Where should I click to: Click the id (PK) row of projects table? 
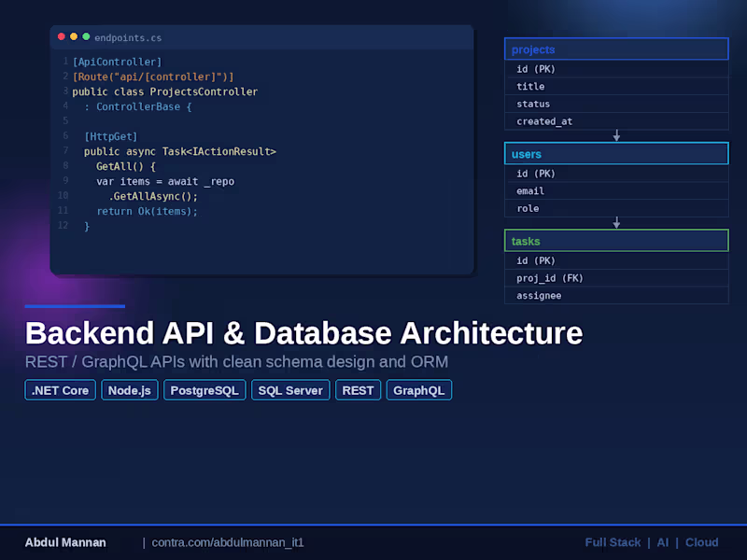[x=616, y=69]
